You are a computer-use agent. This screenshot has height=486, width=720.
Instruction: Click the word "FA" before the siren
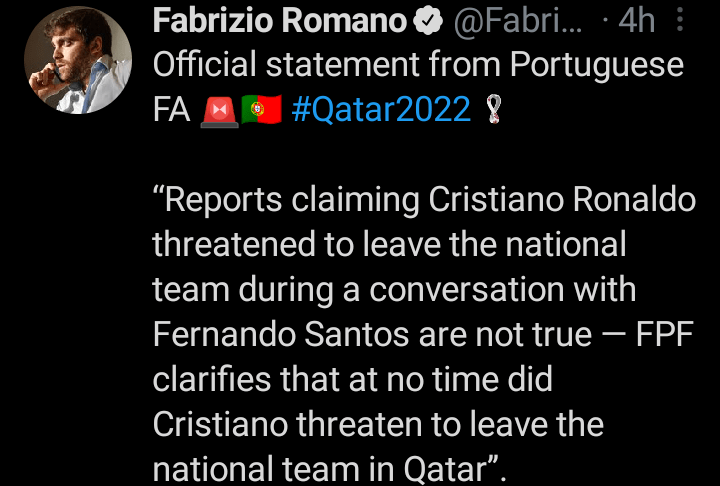[x=171, y=111]
